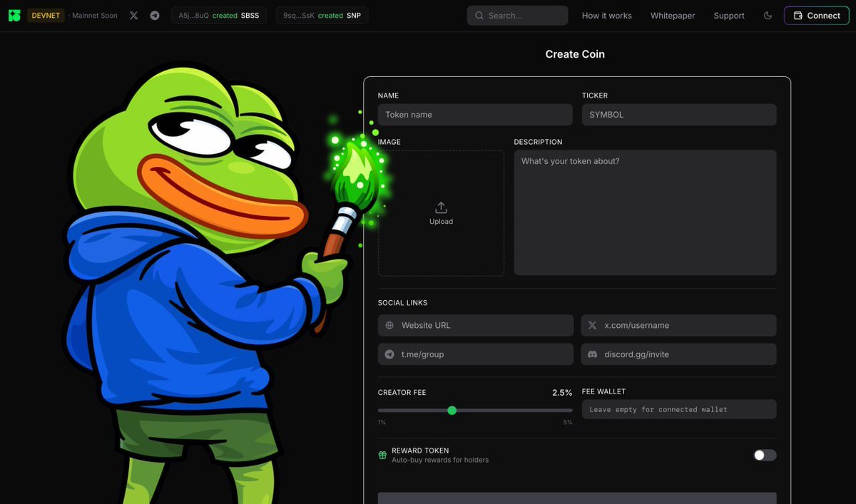The image size is (856, 504).
Task: Click the 'SOCIAL LINKS' label
Action: pos(403,303)
